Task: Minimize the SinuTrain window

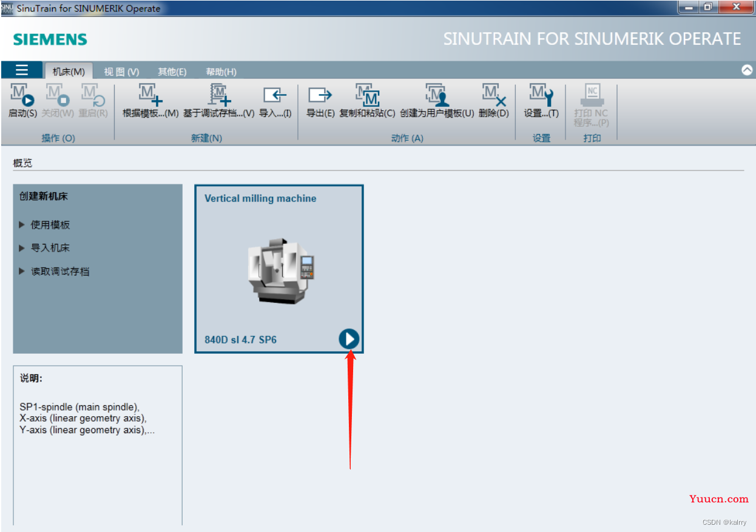Action: (x=689, y=7)
